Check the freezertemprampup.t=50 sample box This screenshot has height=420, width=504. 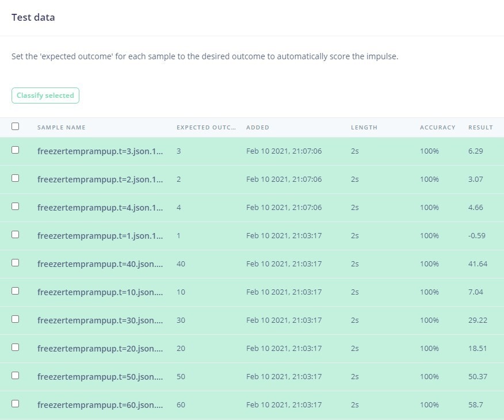pyautogui.click(x=15, y=376)
